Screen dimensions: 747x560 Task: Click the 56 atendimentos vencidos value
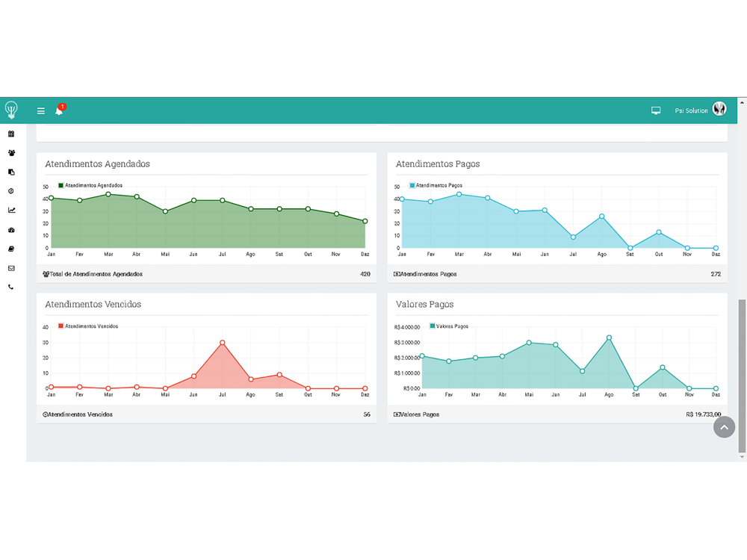[367, 414]
